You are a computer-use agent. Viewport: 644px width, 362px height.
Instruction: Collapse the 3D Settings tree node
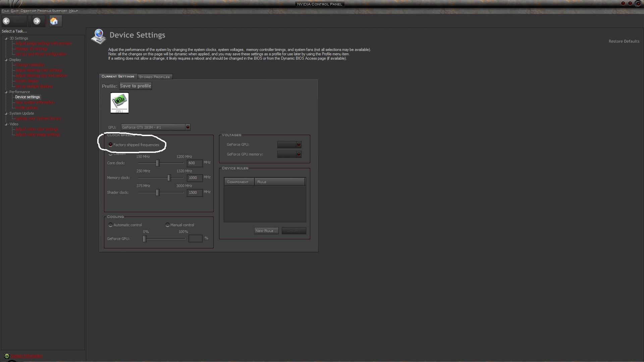point(6,39)
